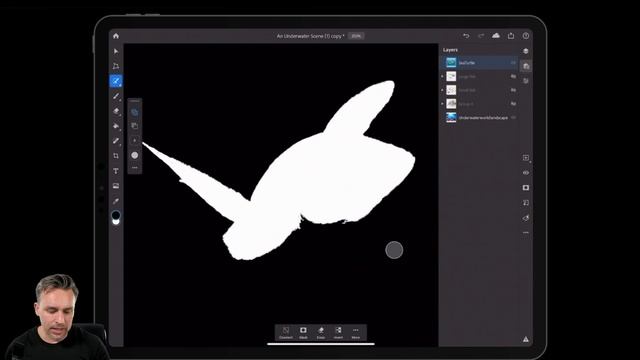Screen dimensions: 640x360
Task: Click the Large fish group thumbnail
Action: (x=451, y=76)
